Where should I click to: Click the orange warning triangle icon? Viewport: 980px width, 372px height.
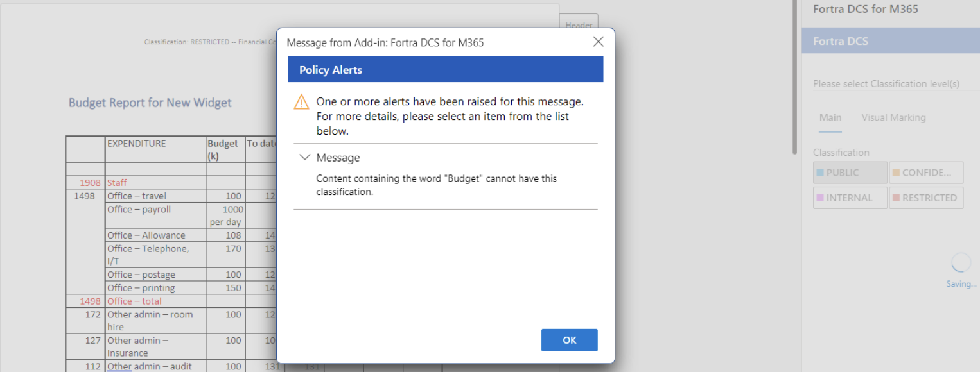pos(301,102)
